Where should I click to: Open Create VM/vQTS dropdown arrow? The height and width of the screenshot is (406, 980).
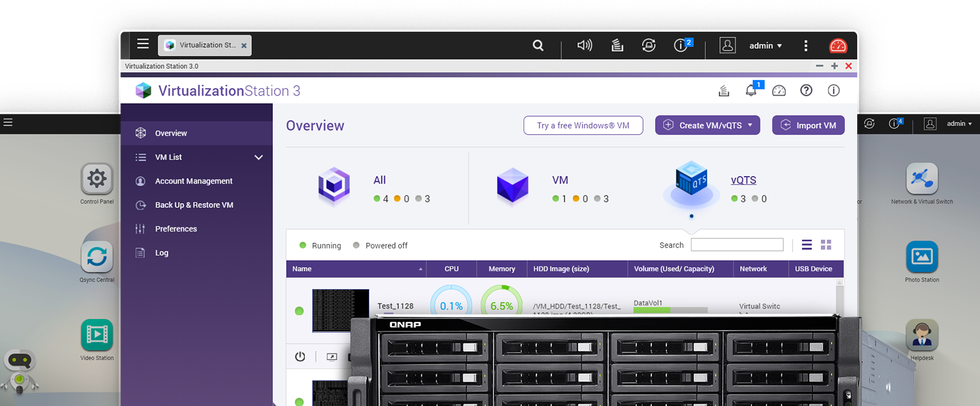[750, 125]
